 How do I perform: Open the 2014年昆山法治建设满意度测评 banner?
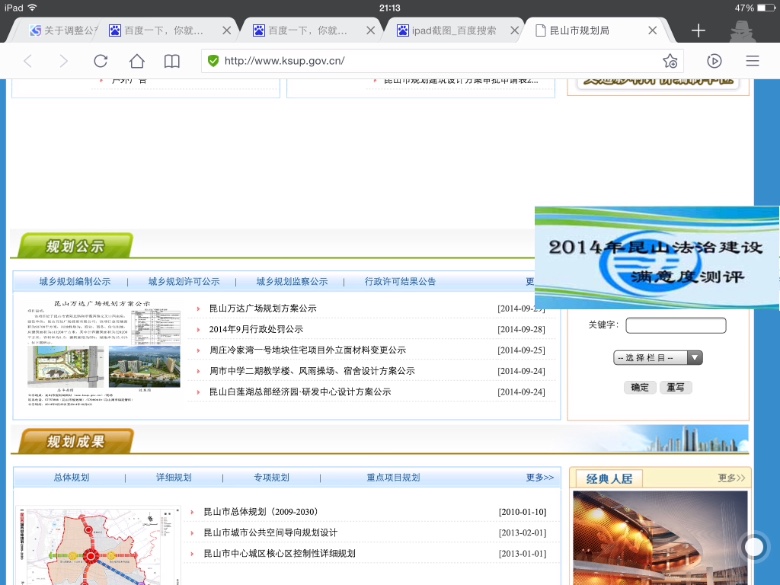click(656, 258)
